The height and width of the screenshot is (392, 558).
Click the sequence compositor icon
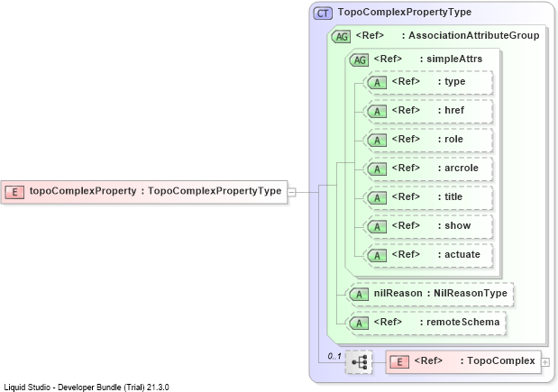[x=359, y=362]
